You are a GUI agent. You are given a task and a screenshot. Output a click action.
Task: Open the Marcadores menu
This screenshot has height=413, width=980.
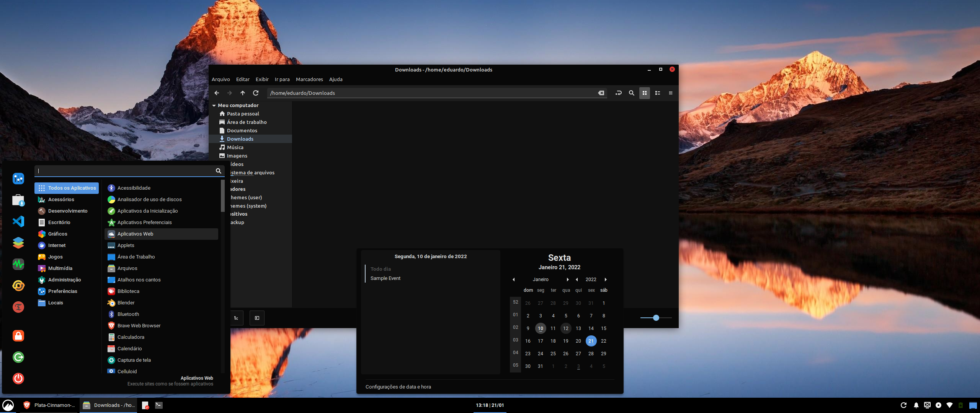(x=309, y=79)
